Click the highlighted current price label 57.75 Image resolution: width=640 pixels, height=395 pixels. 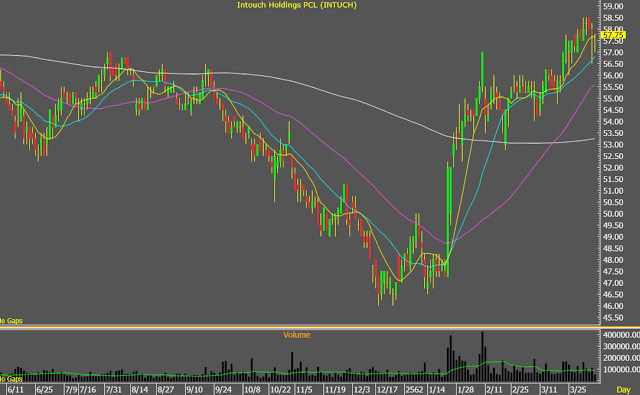(613, 35)
